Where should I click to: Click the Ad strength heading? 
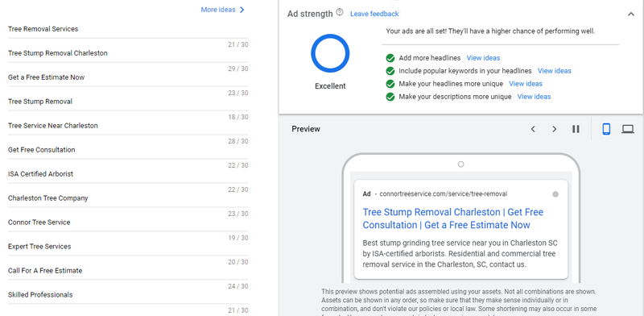coord(310,14)
